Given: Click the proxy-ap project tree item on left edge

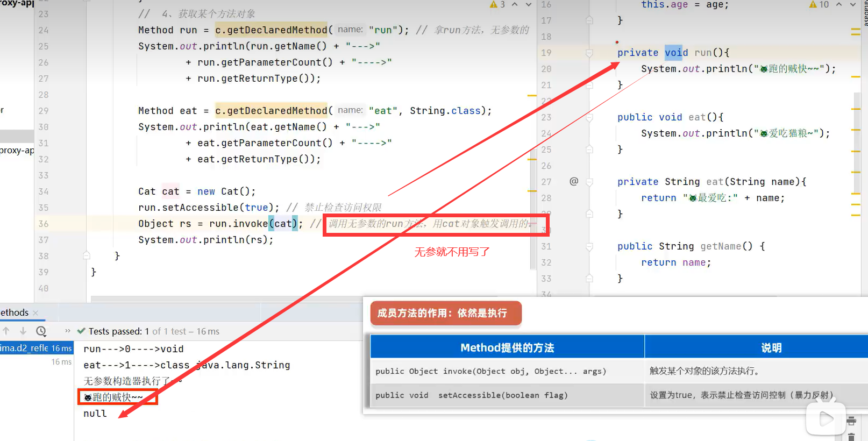Looking at the screenshot, I should coord(17,151).
